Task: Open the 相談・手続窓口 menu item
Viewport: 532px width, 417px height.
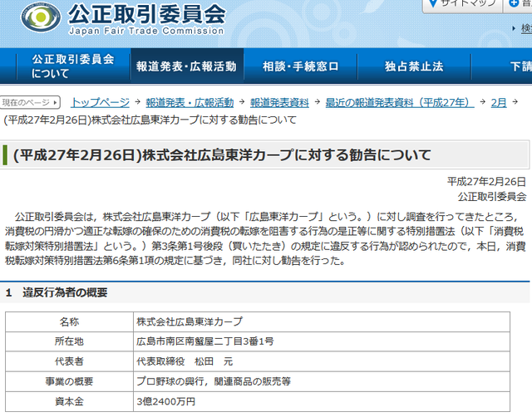Action: coord(301,66)
